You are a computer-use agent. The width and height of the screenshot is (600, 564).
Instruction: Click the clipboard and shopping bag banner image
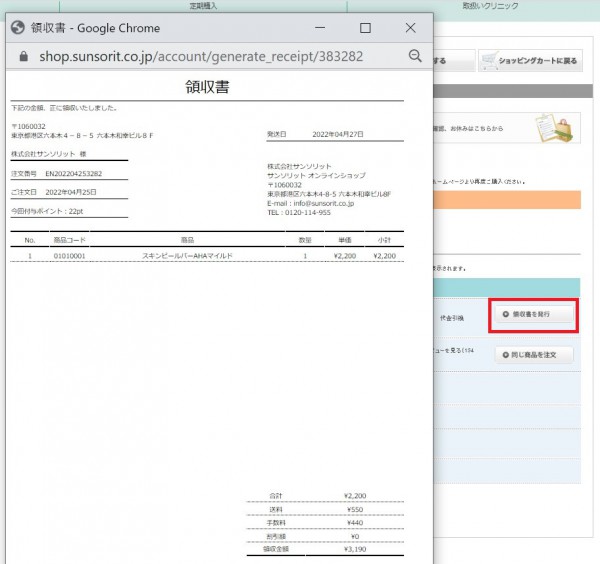pyautogui.click(x=555, y=128)
